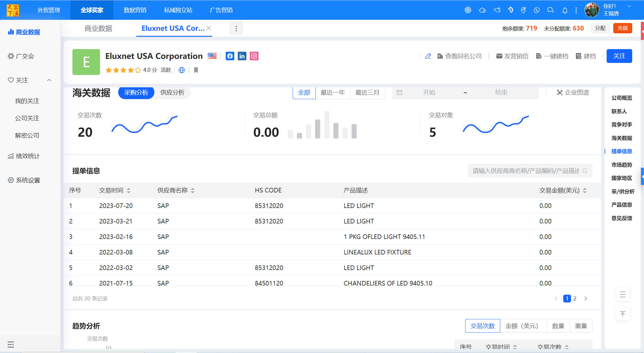
Task: Click the back-to-top arrow button
Action: pyautogui.click(x=623, y=314)
